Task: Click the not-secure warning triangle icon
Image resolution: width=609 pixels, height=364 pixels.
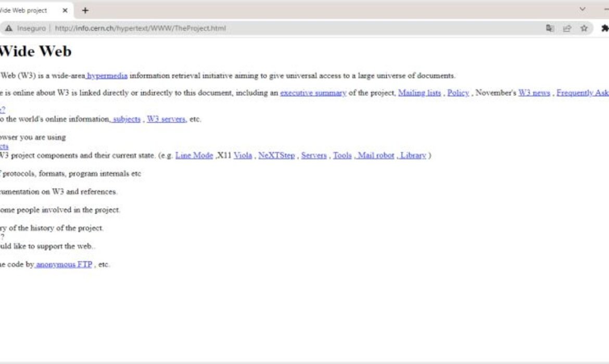Action: 8,28
